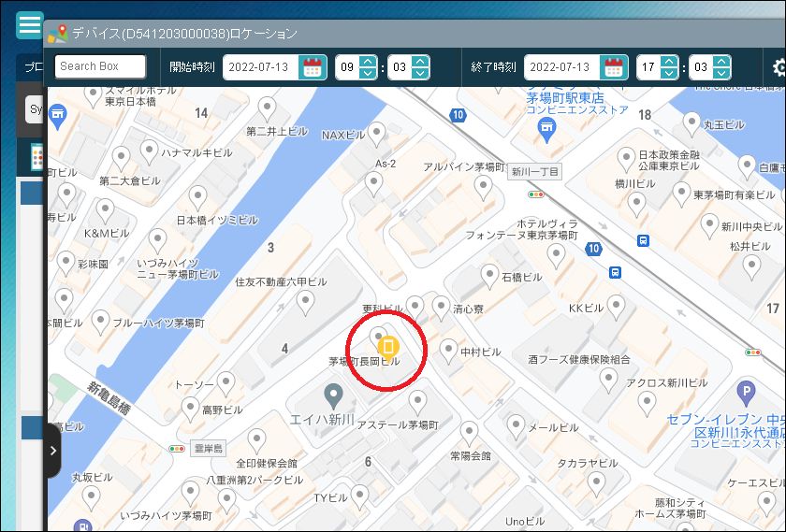This screenshot has height=532, width=786.
Task: Expand the side panel arrow handle
Action: pyautogui.click(x=53, y=451)
